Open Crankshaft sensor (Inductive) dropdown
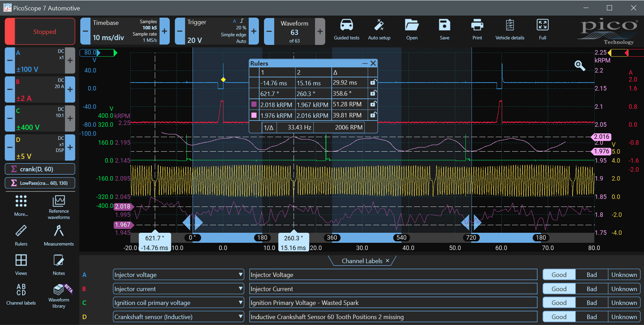This screenshot has width=644, height=325. pyautogui.click(x=240, y=317)
